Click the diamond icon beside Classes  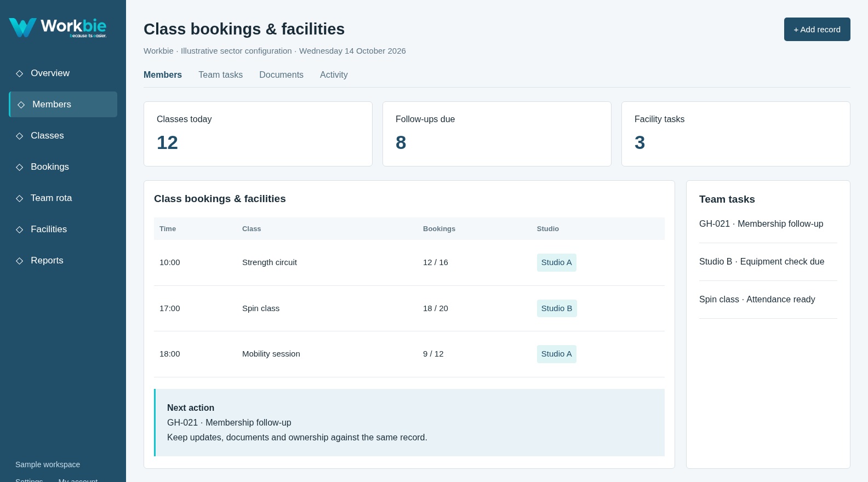(x=20, y=136)
